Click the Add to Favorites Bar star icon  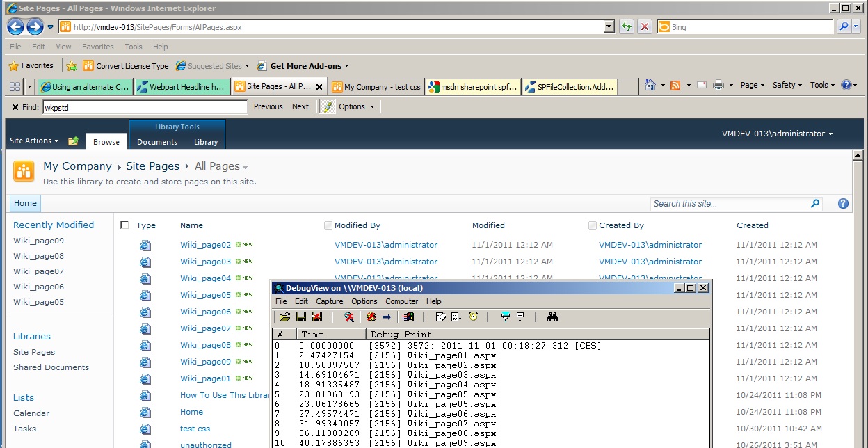pos(71,66)
